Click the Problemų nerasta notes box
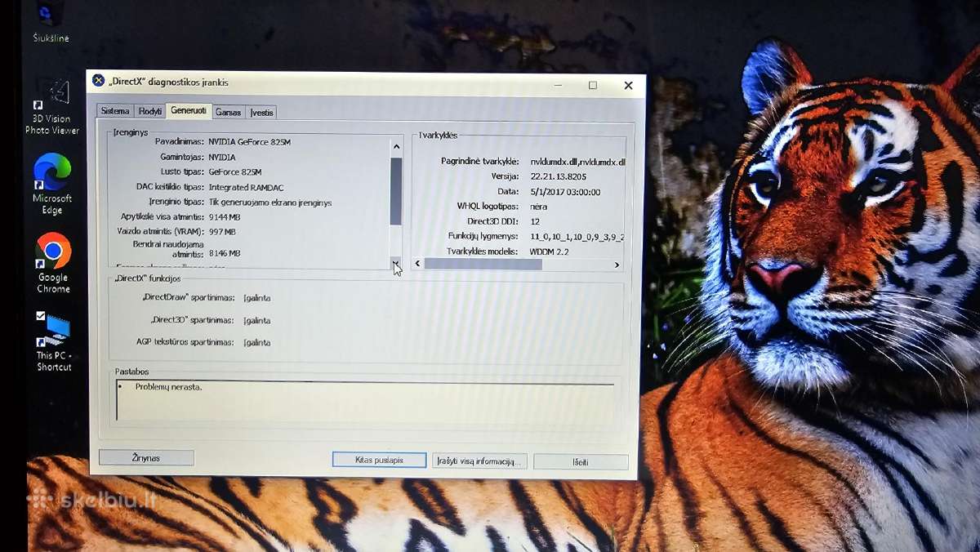Screen dimensions: 980x552 pyautogui.click(x=365, y=400)
